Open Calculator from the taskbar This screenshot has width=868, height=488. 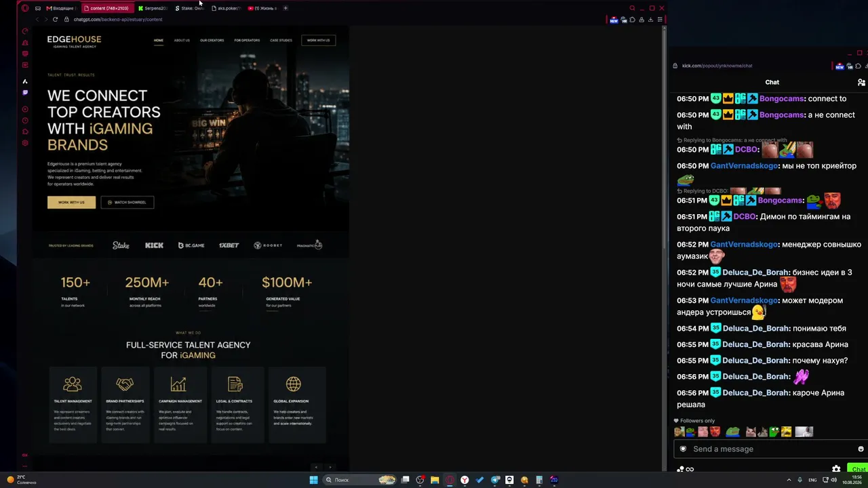click(539, 480)
